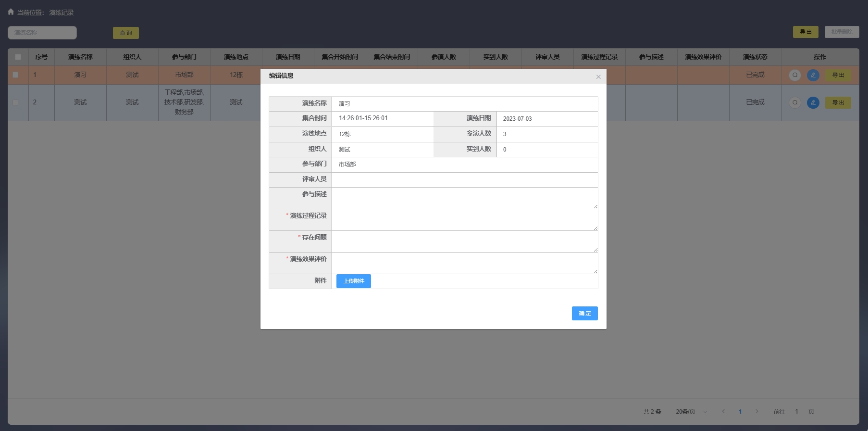Toggle the select-all checkbox in table header
Screen dimensions: 868x431
tap(18, 57)
